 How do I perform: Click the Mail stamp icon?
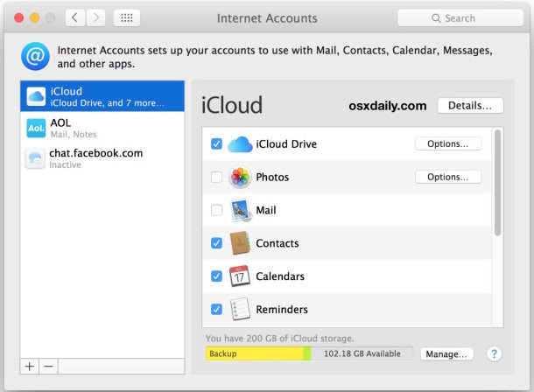click(x=240, y=211)
